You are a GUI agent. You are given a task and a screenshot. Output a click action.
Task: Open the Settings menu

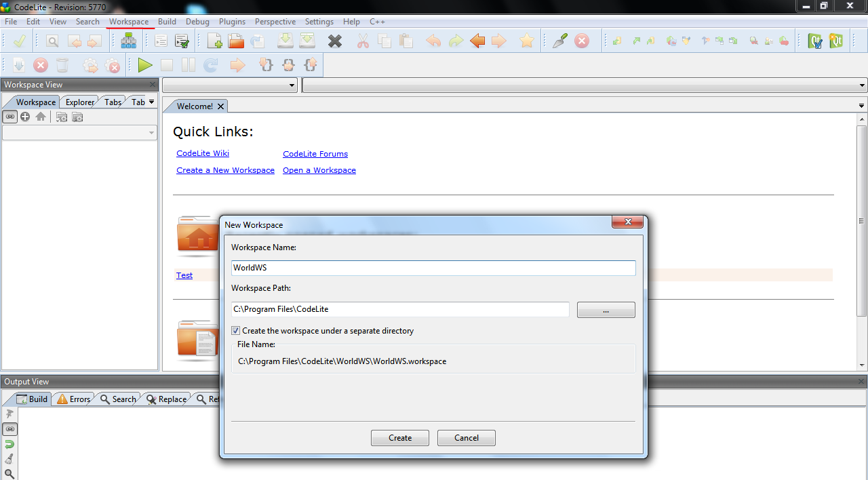[319, 22]
